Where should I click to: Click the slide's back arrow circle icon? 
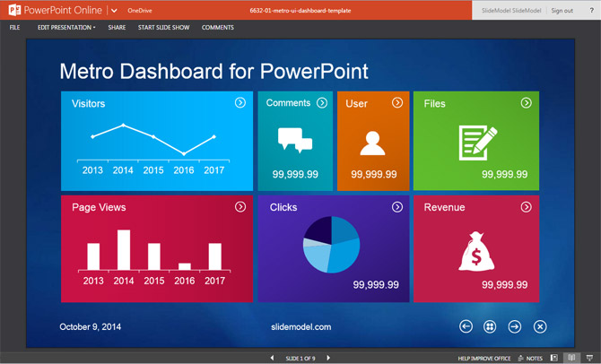466,326
